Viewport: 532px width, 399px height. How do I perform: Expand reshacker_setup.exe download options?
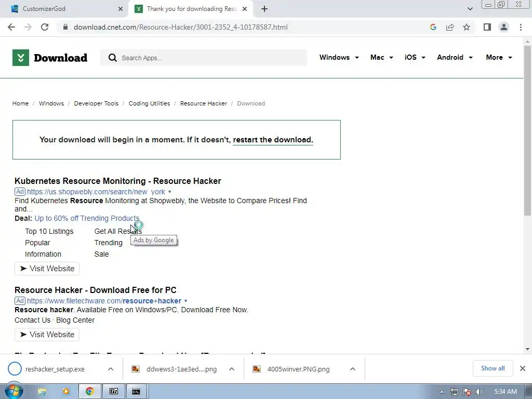point(111,369)
